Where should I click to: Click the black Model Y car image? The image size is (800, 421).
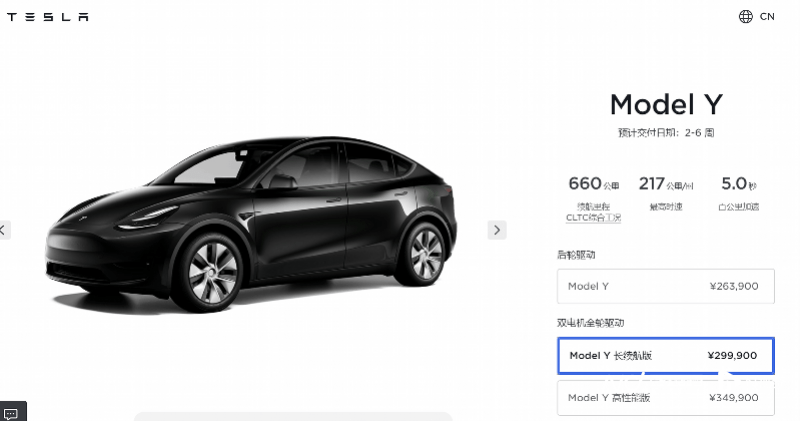[x=252, y=225]
